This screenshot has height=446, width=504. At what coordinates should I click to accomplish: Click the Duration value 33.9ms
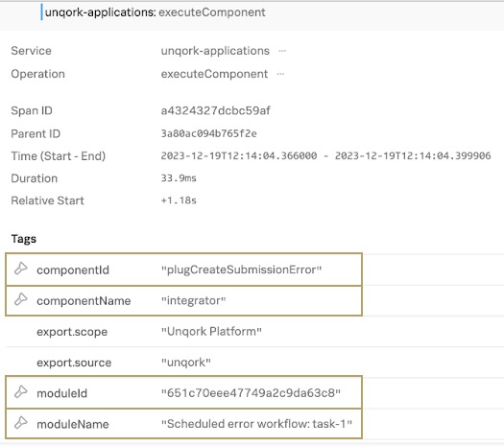(179, 178)
